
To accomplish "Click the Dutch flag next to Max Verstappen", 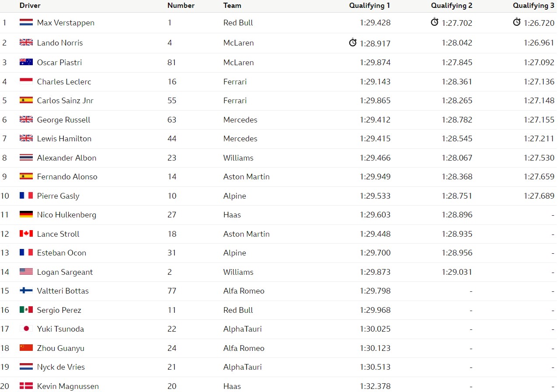I will pos(26,22).
